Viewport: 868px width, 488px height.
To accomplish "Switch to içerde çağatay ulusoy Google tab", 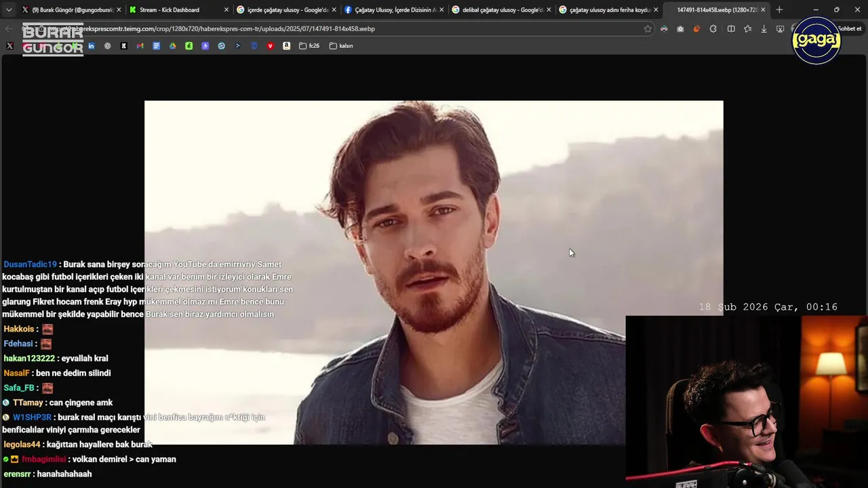I will tap(286, 9).
